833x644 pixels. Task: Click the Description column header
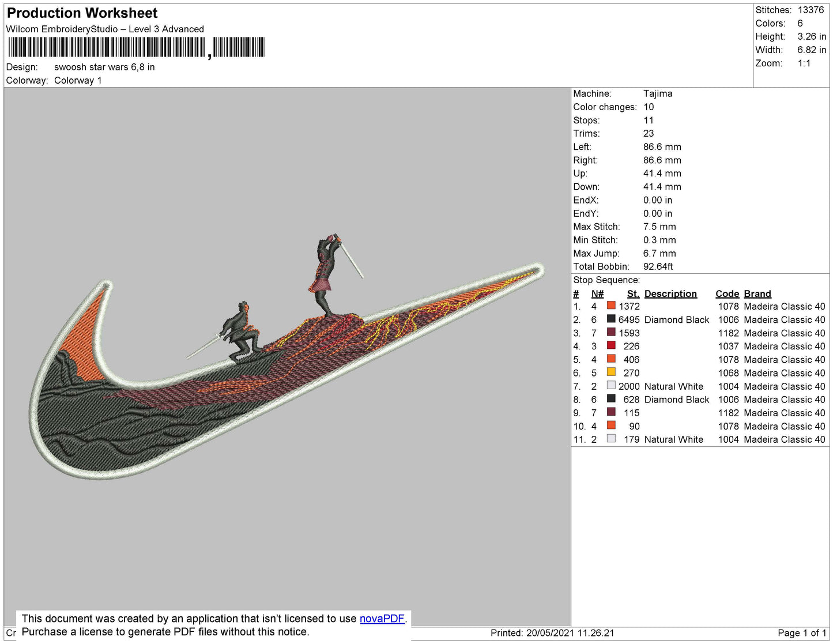tap(670, 293)
